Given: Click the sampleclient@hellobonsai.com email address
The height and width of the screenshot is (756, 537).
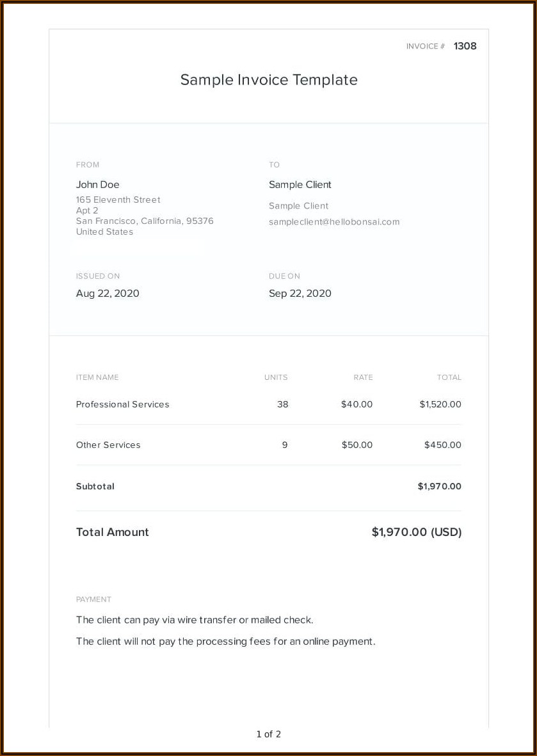Looking at the screenshot, I should point(334,222).
